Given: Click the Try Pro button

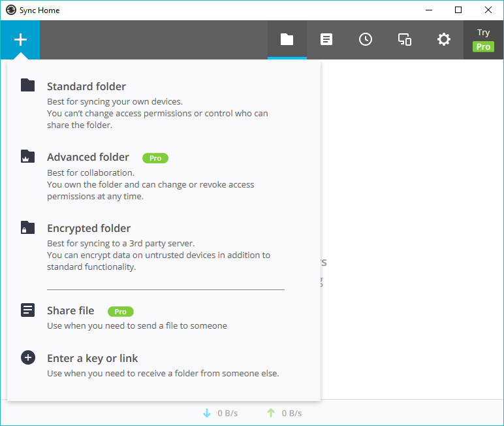Looking at the screenshot, I should pyautogui.click(x=483, y=40).
